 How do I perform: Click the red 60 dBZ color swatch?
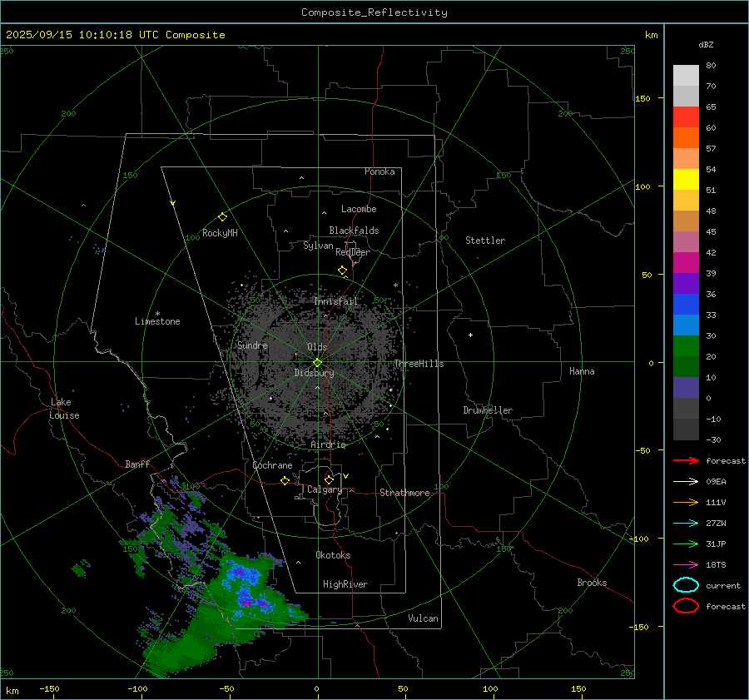(686, 117)
